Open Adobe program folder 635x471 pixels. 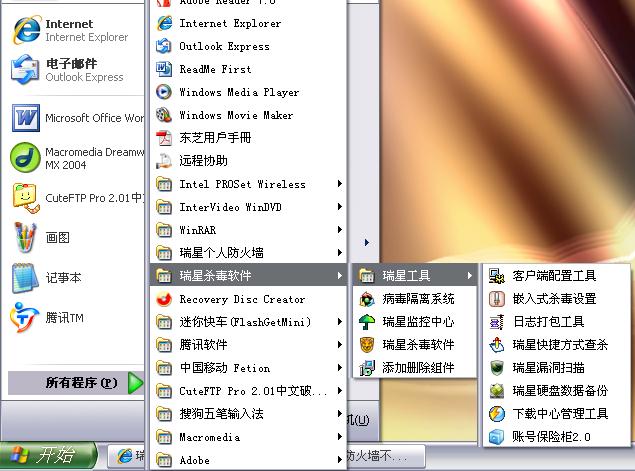[x=248, y=460]
